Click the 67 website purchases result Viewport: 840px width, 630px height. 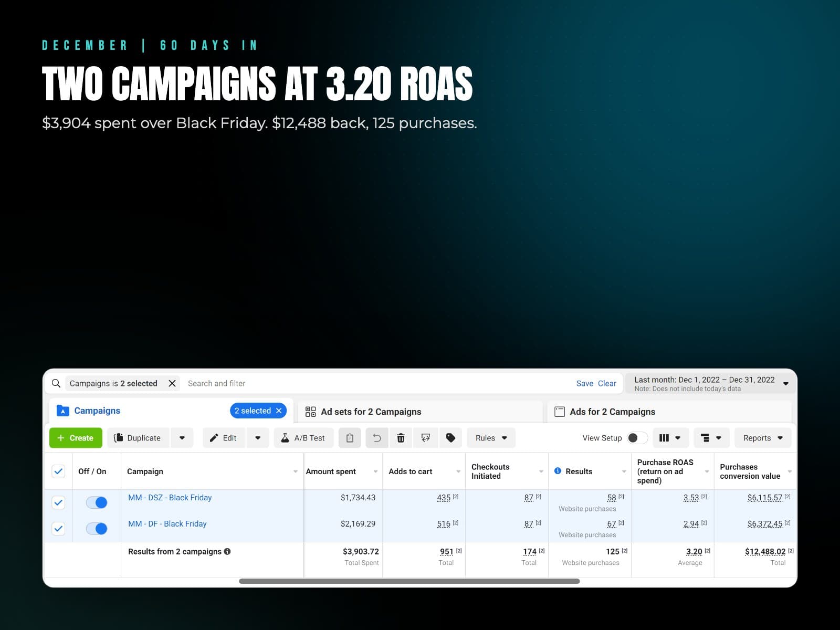tap(612, 524)
